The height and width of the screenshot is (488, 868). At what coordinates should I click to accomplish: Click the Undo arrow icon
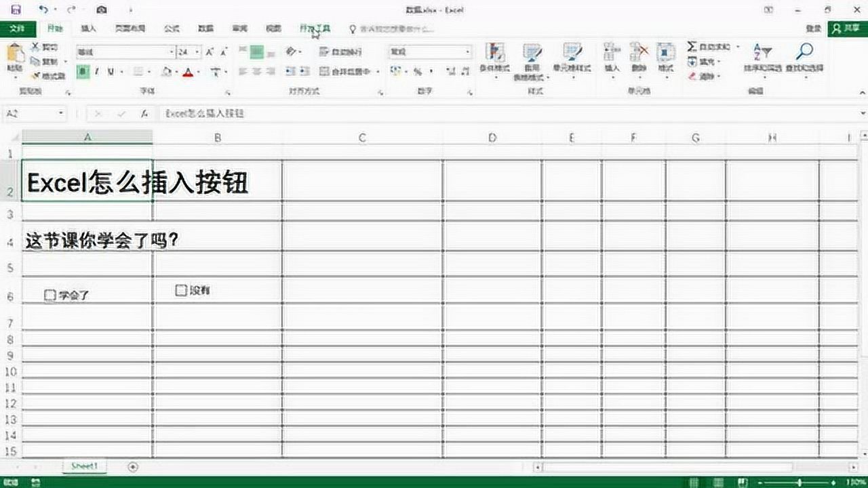pyautogui.click(x=43, y=9)
